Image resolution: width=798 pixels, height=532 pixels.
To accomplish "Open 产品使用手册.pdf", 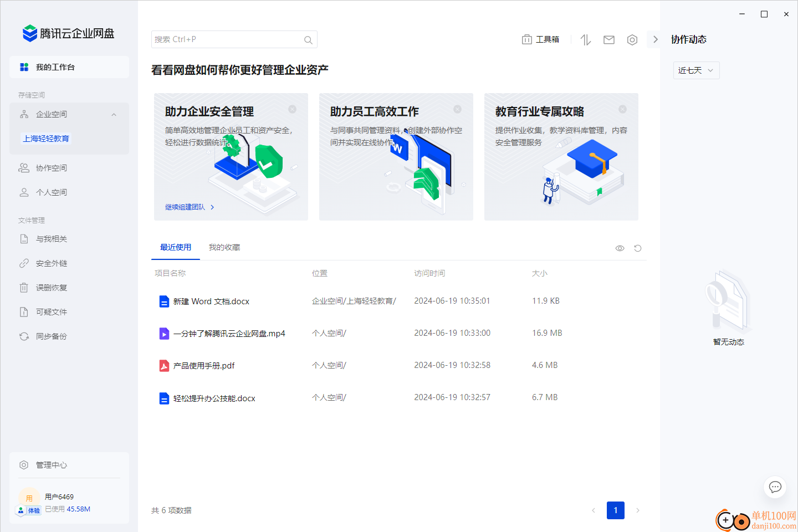I will (204, 366).
